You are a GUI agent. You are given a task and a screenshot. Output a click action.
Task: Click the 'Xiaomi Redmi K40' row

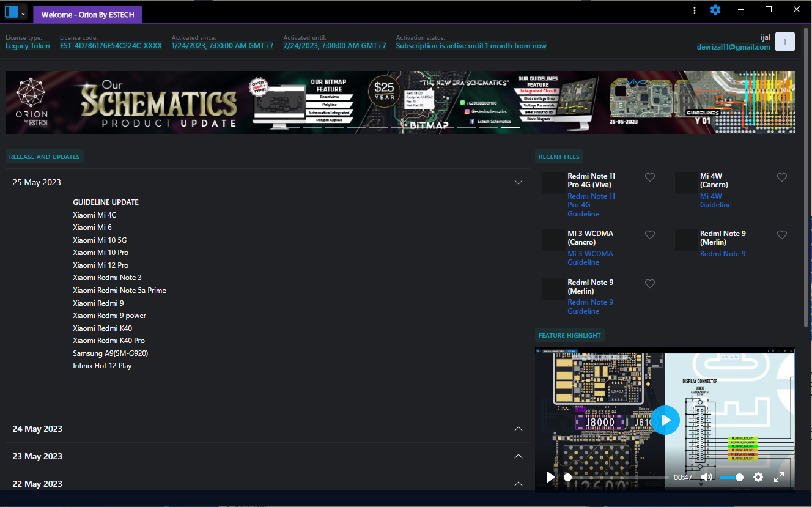(x=102, y=328)
